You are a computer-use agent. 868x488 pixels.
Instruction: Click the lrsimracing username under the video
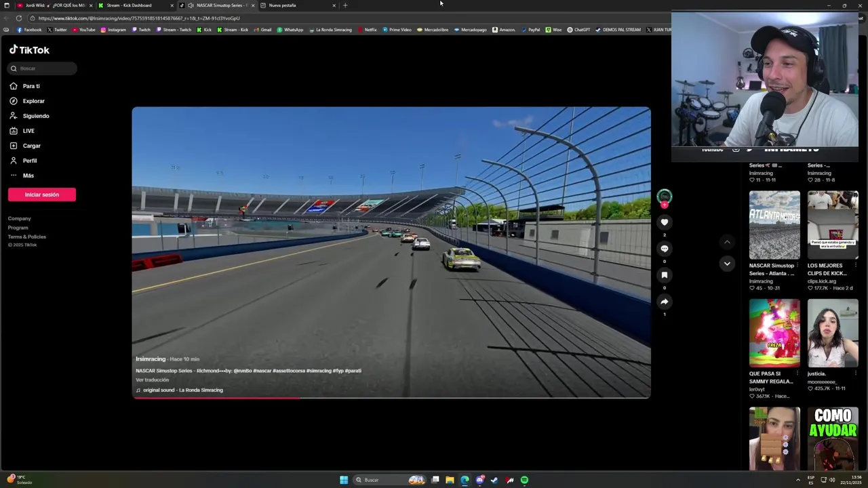(x=151, y=359)
